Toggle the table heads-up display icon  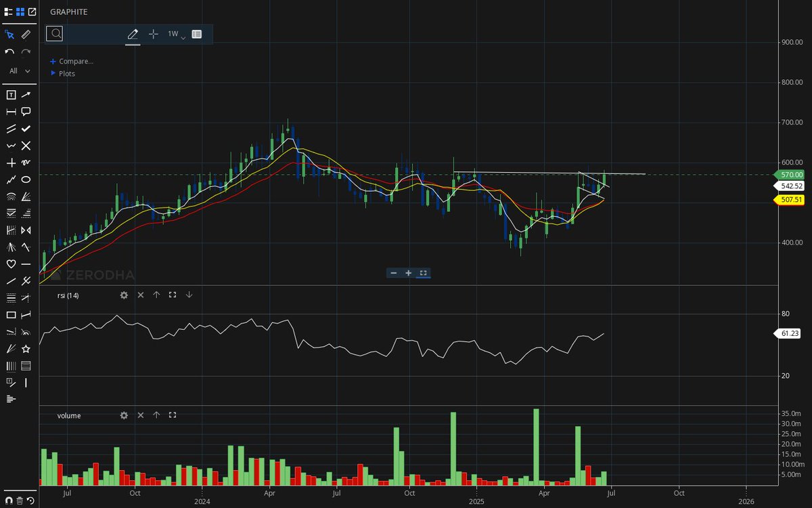click(x=196, y=34)
